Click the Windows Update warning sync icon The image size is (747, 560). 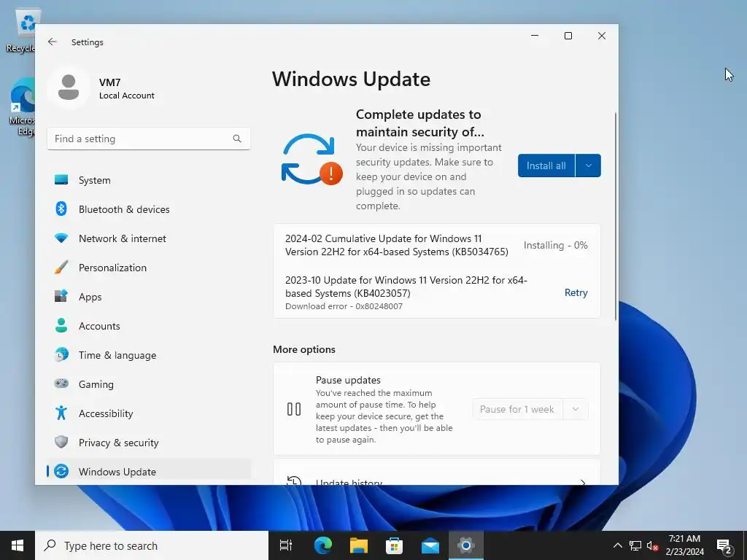pos(311,160)
